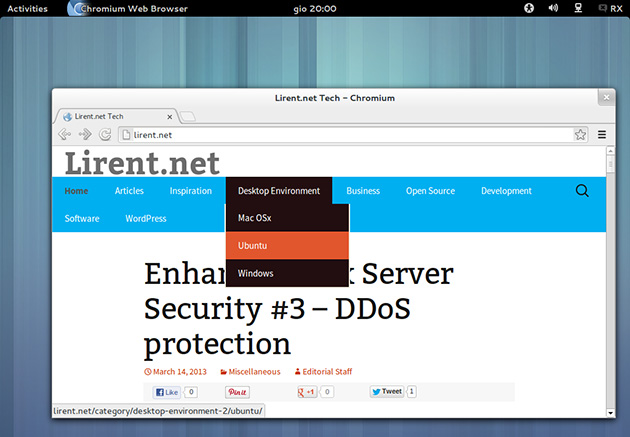
Task: Open the Chromium Web Browser app menu
Action: [x=128, y=8]
